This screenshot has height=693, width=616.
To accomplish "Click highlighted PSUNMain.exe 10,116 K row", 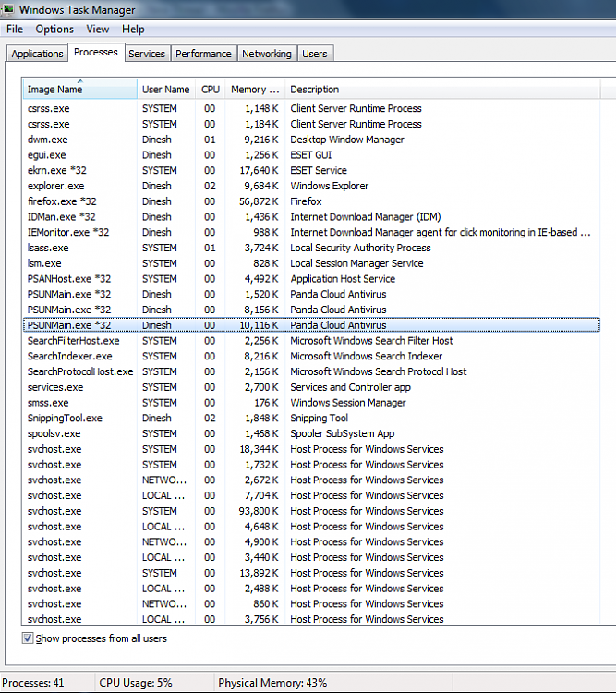I will pyautogui.click(x=311, y=325).
